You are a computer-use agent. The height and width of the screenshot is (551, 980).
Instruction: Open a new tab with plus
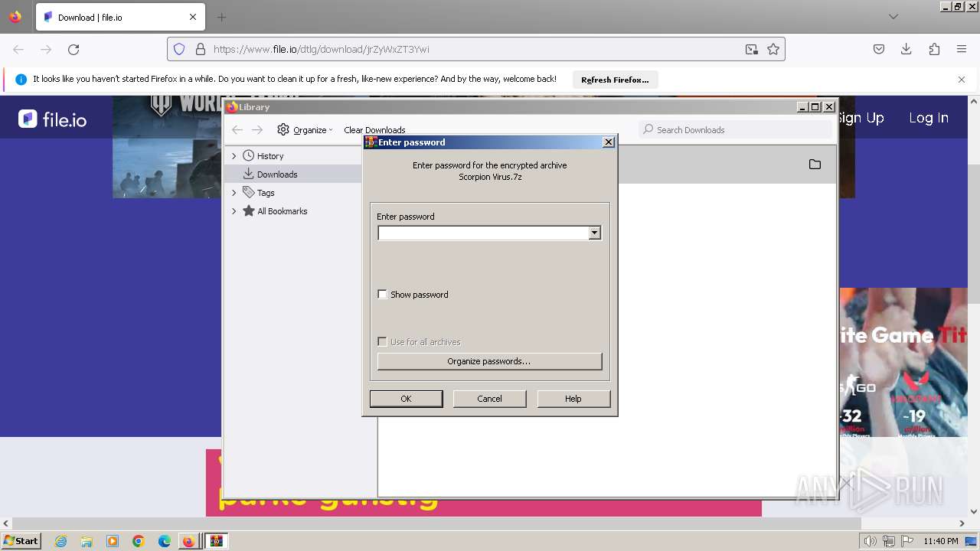point(221,17)
